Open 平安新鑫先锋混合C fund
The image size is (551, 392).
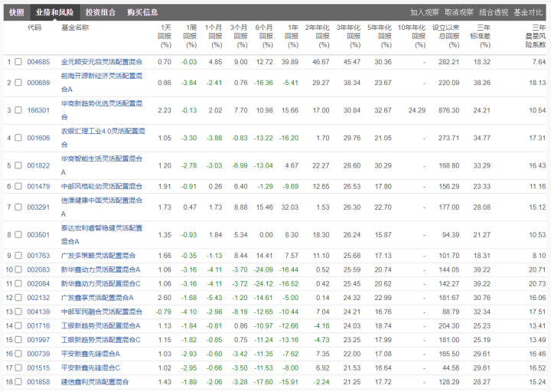pos(90,367)
